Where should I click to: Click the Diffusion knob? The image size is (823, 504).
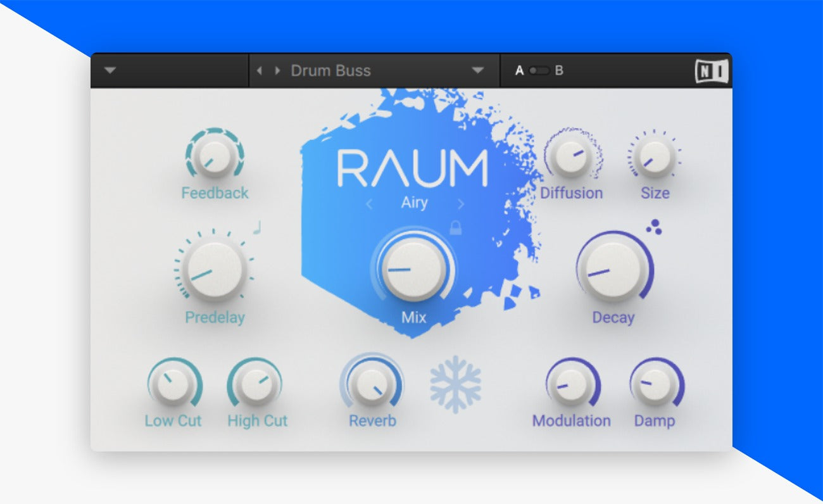pyautogui.click(x=571, y=156)
